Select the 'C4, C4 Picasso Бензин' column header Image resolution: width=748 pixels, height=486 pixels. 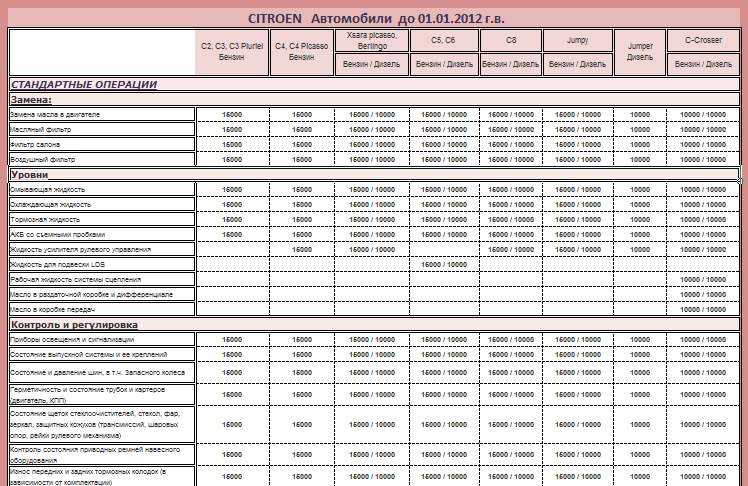(x=301, y=52)
